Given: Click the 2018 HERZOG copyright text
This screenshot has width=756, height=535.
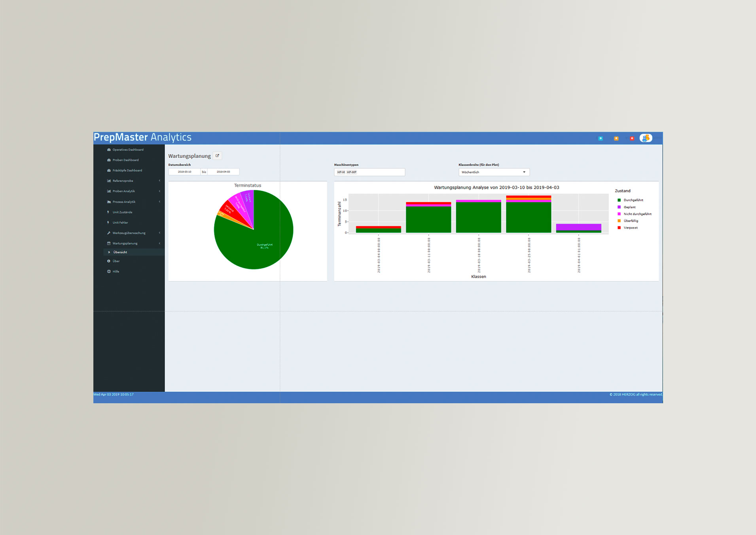Looking at the screenshot, I should coord(636,395).
